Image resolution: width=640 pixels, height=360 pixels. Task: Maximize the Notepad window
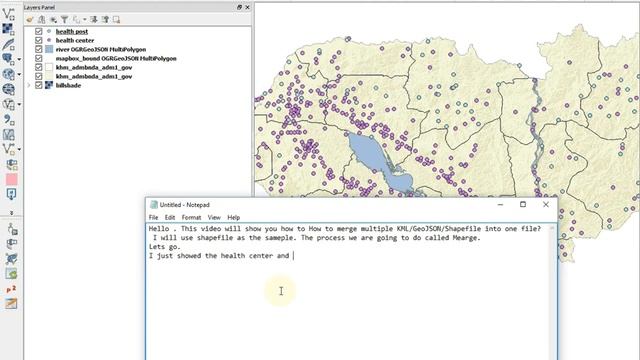(x=523, y=204)
